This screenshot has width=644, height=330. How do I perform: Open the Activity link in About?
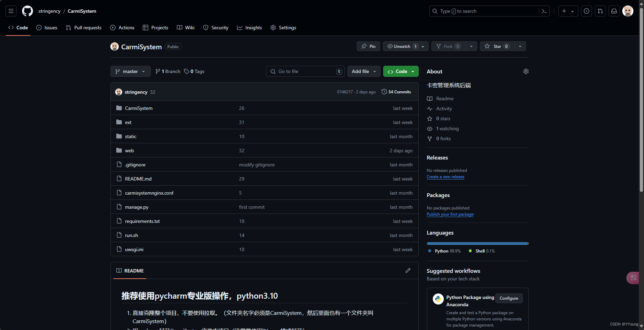coord(440,109)
